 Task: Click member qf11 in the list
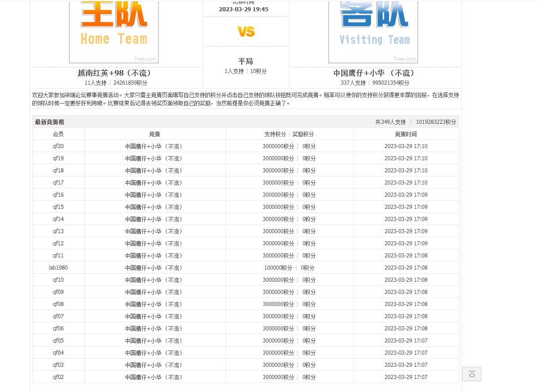point(58,256)
